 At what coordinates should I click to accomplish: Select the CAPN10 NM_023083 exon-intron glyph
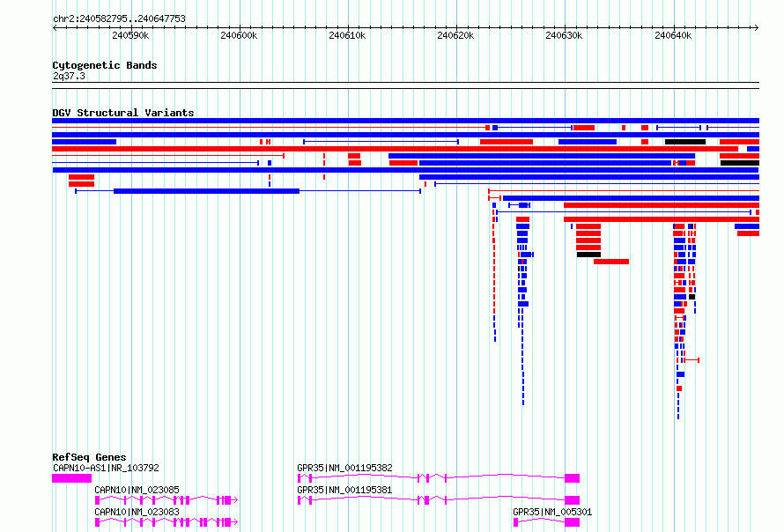click(x=166, y=522)
